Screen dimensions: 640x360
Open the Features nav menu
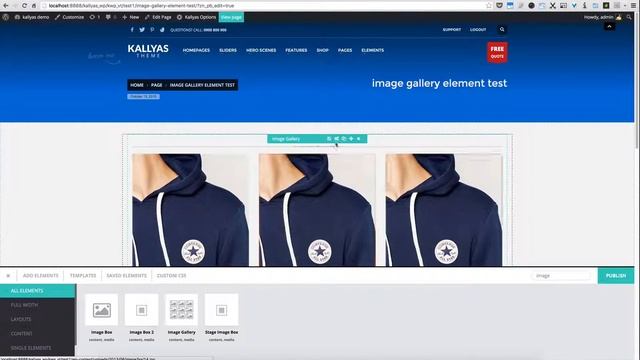click(x=296, y=50)
